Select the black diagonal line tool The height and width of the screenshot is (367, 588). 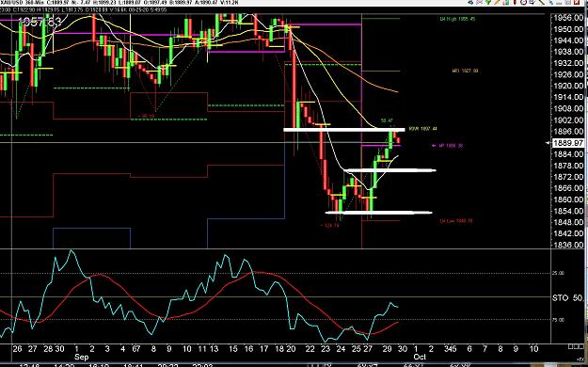(x=541, y=2)
